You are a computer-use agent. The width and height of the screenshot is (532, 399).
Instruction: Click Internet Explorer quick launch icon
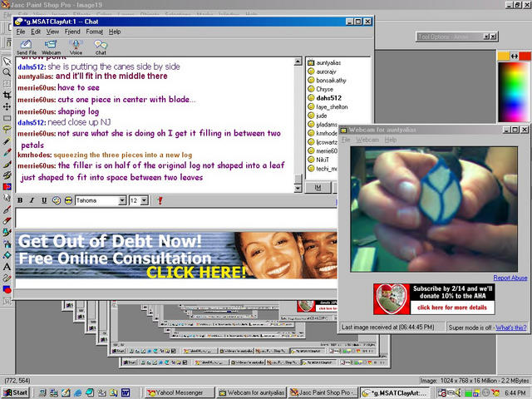coord(77,392)
